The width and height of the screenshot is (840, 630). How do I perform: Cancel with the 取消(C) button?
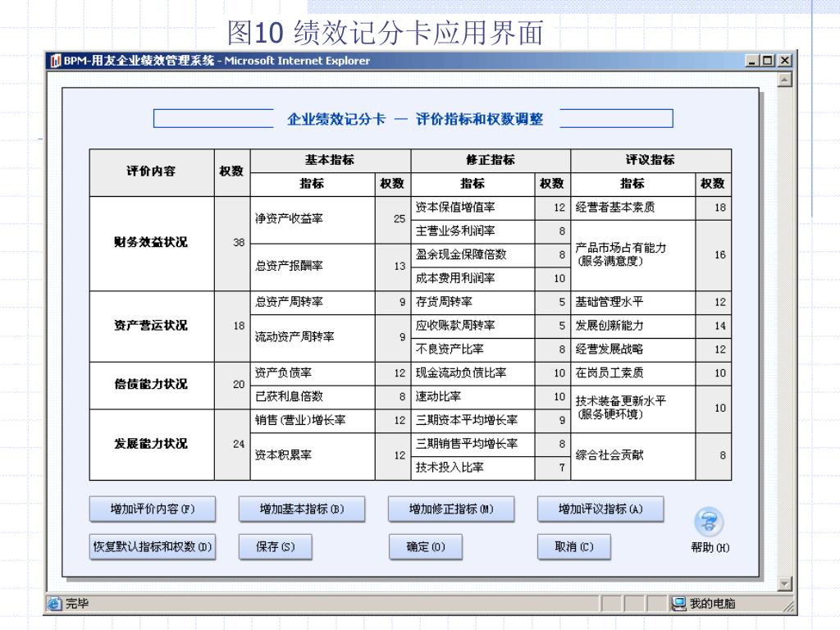click(573, 547)
